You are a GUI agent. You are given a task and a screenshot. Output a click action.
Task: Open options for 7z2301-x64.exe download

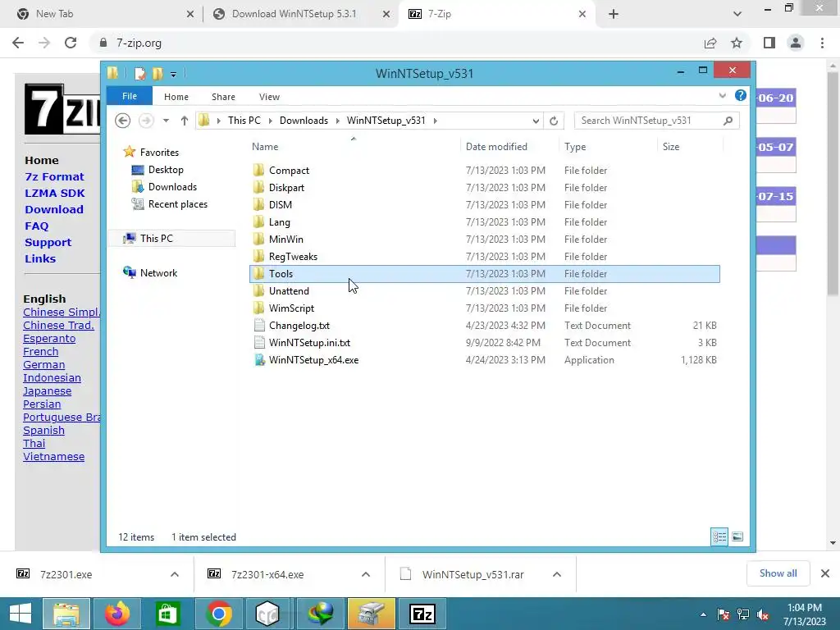pyautogui.click(x=365, y=574)
